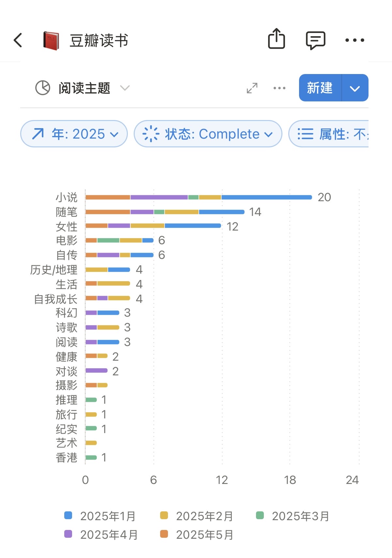Open the top-right three-dot page menu

[x=354, y=40]
